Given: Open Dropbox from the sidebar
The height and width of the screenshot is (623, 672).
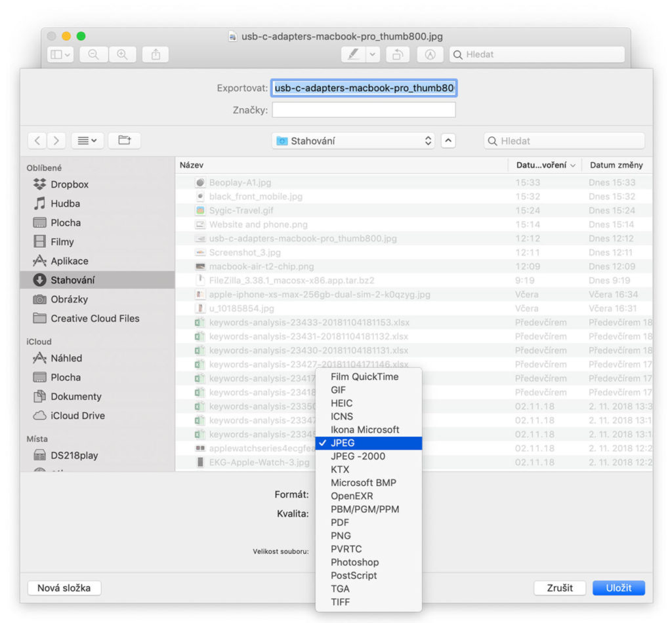Looking at the screenshot, I should (x=69, y=184).
